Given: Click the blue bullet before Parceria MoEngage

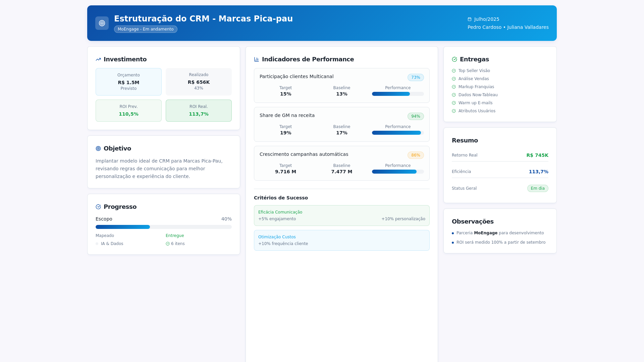Looking at the screenshot, I should [x=453, y=233].
